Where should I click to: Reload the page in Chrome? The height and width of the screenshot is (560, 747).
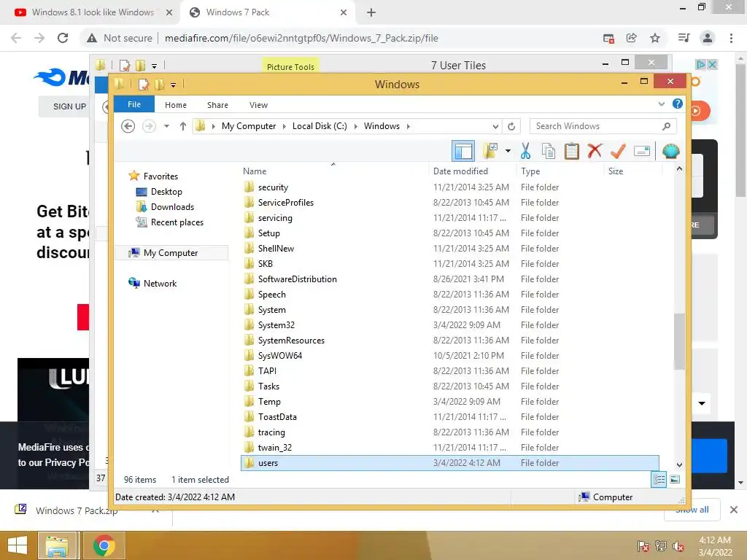63,38
